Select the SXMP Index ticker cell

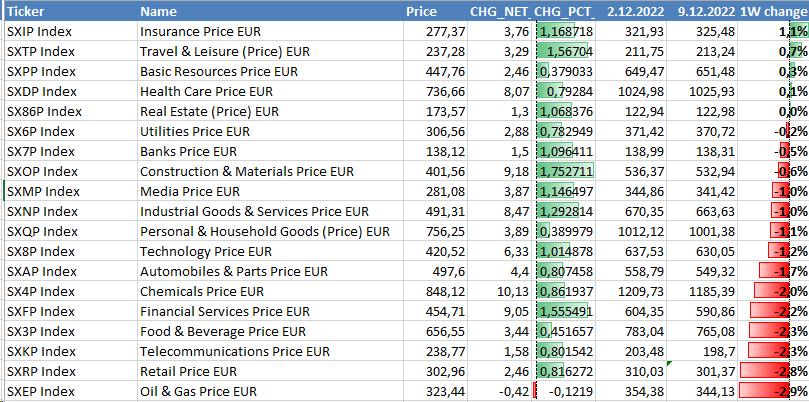tap(71, 191)
